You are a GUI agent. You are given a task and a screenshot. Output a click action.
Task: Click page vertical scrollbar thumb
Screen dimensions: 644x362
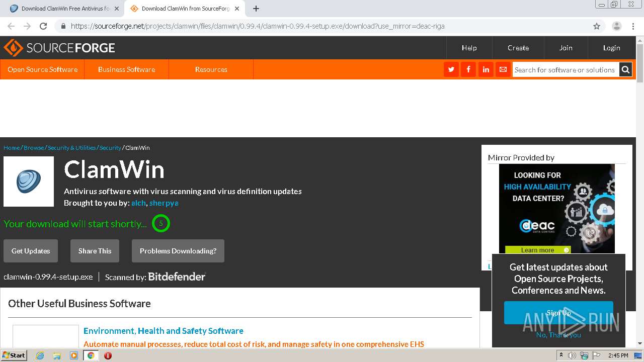click(640, 63)
